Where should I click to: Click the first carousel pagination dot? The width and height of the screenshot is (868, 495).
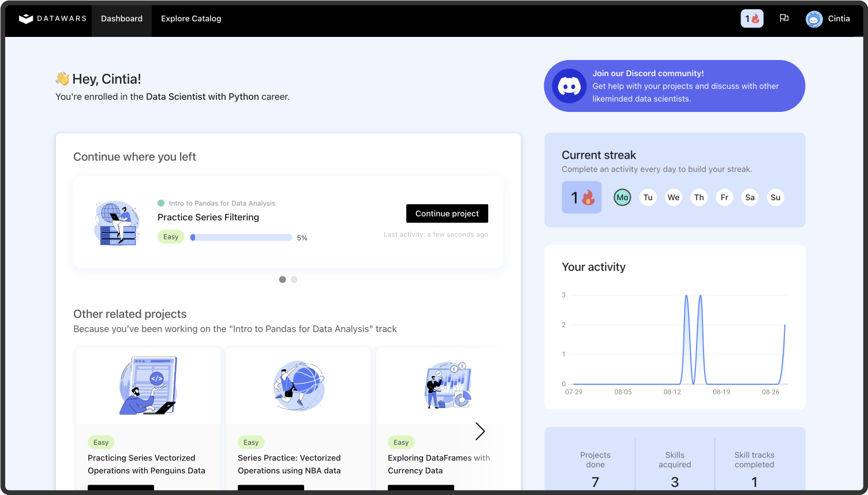282,279
